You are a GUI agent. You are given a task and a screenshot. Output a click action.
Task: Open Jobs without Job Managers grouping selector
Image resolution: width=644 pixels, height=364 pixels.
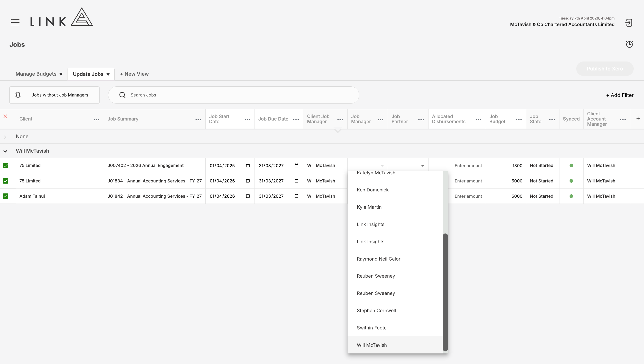pyautogui.click(x=54, y=95)
